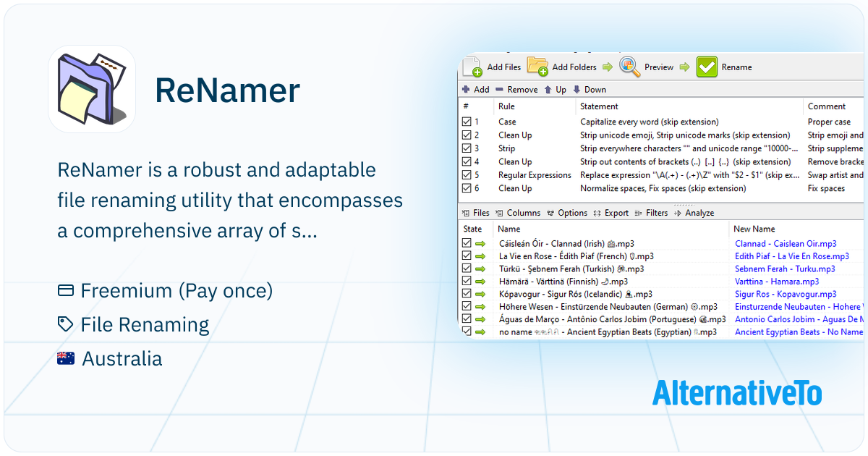Click 'Fix spaces' comment
Image resolution: width=868 pixels, height=456 pixels.
[827, 188]
